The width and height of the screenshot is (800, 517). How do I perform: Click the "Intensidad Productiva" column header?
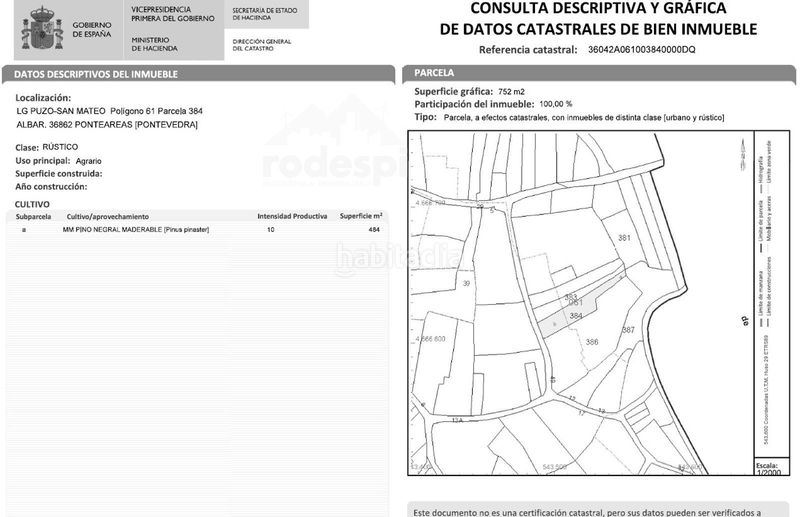coord(292,216)
